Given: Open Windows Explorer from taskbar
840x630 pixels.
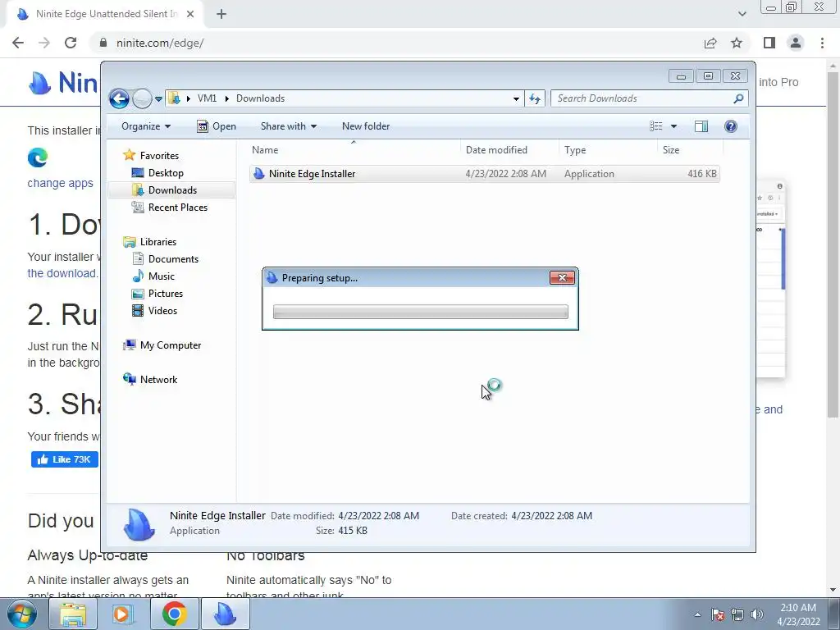Looking at the screenshot, I should 73,614.
